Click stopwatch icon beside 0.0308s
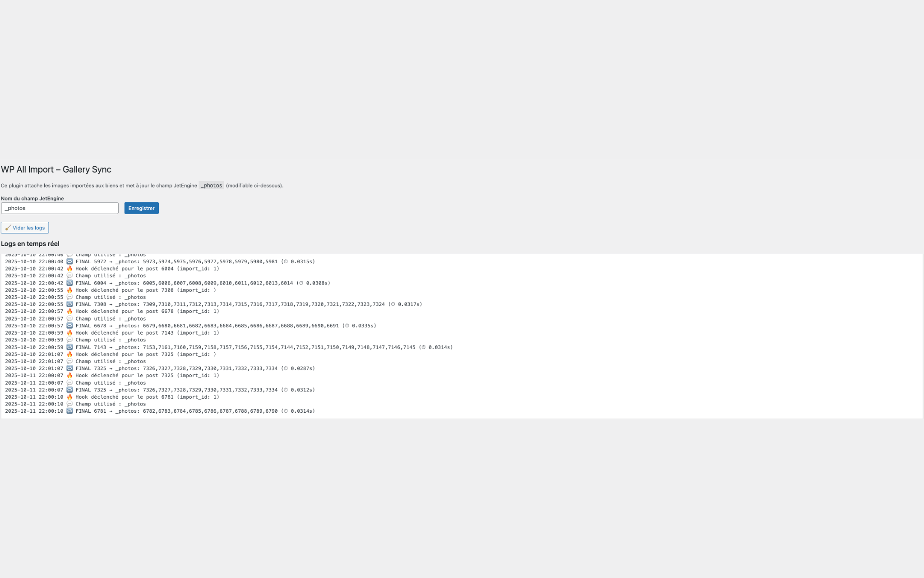The height and width of the screenshot is (578, 924). (x=301, y=283)
